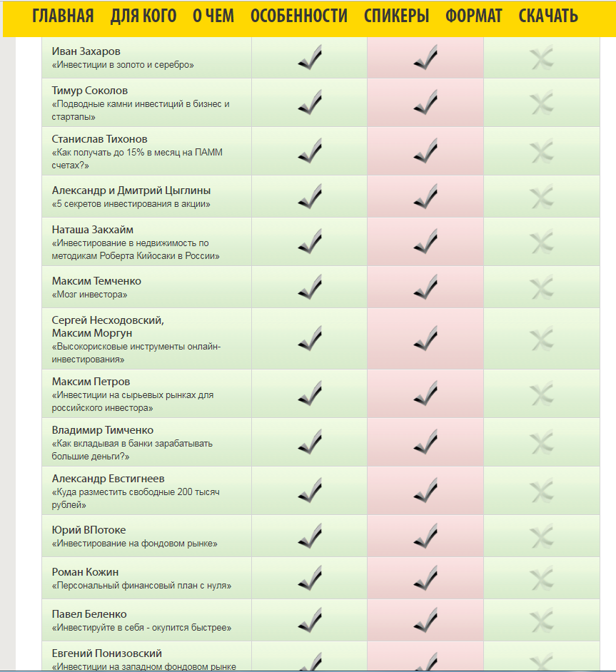This screenshot has height=672, width=616.
Task: Open the ОСОБЕННОСТИ menu item
Action: pyautogui.click(x=299, y=16)
